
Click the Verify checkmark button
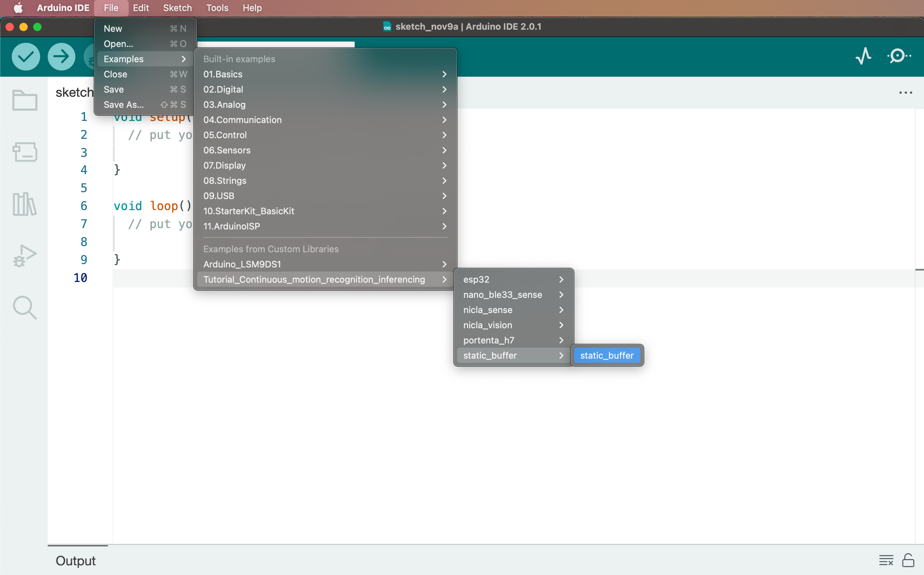[x=26, y=57]
